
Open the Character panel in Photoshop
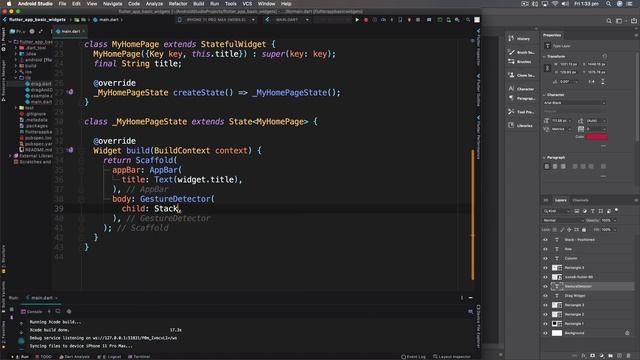tap(520, 89)
